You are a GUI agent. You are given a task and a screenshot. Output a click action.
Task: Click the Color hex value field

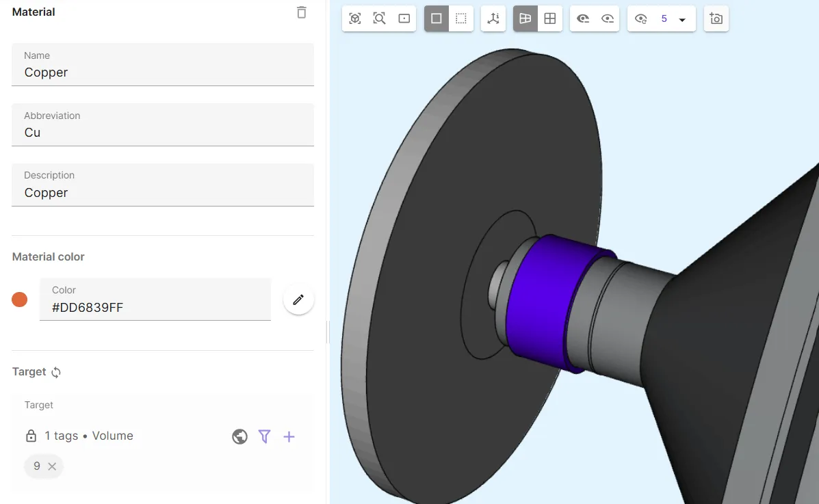pos(155,300)
